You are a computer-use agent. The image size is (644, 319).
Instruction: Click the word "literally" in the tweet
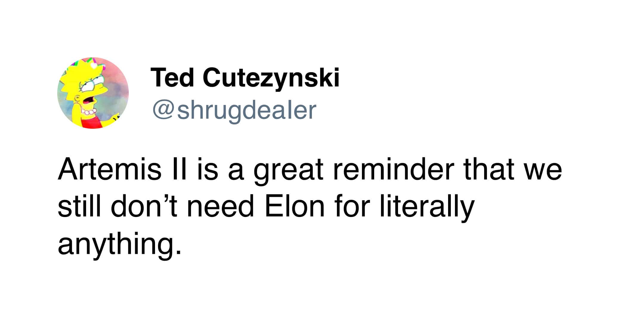point(427,207)
